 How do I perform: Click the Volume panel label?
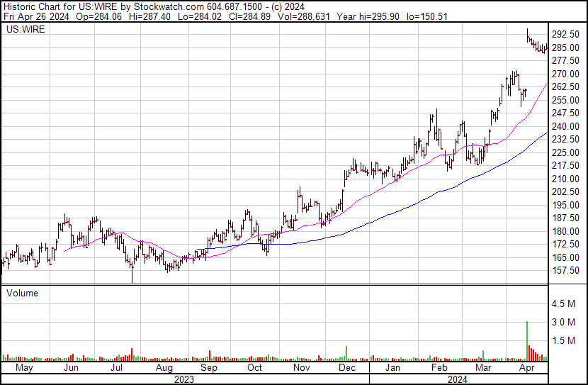[22, 293]
